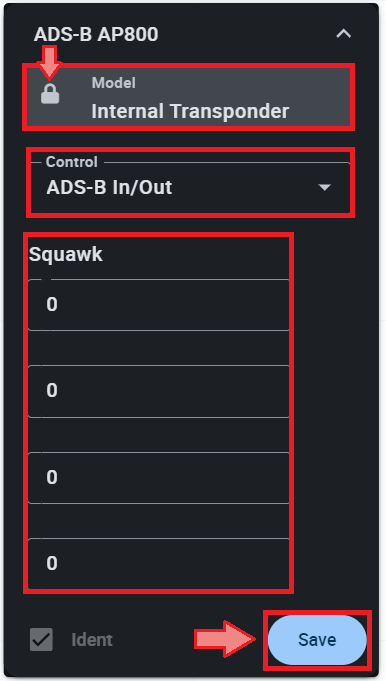Screen dimensions: 386x681
Task: Click the red arrow pointing to Save
Action: 225,639
